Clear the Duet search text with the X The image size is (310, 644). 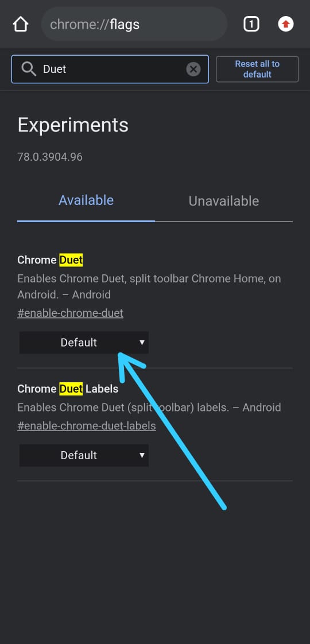point(193,69)
